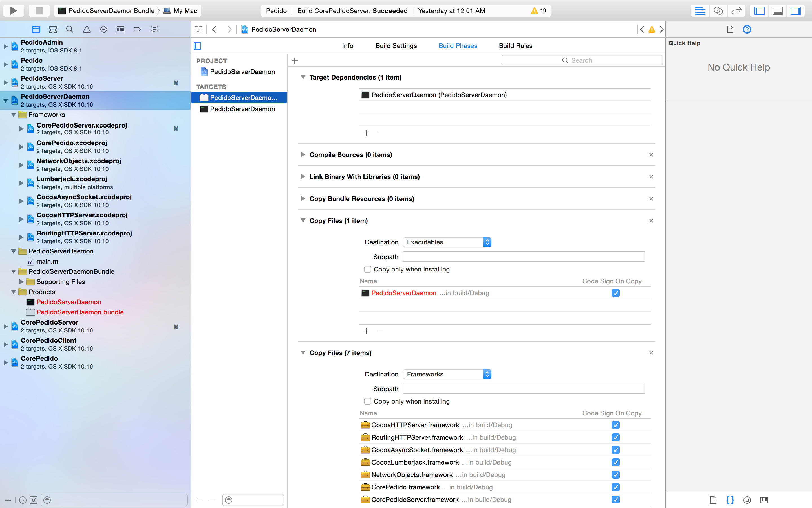The image size is (812, 508).
Task: Select the Version editor icon
Action: coord(736,11)
